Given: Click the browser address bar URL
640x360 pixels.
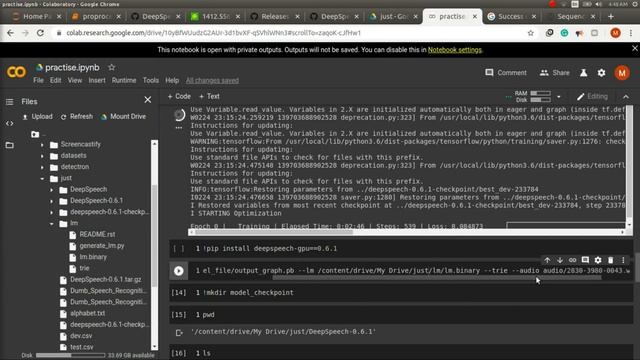Looking at the screenshot, I should (213, 33).
